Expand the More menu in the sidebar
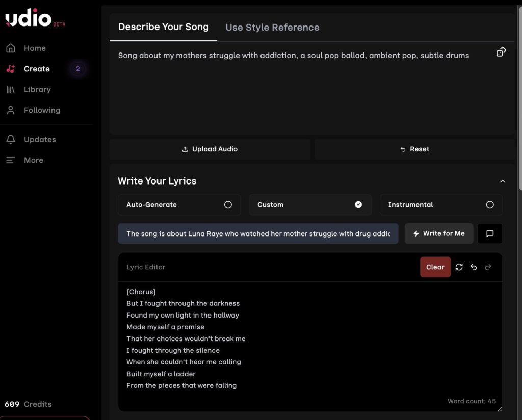Viewport: 522px width, 420px height. (33, 160)
